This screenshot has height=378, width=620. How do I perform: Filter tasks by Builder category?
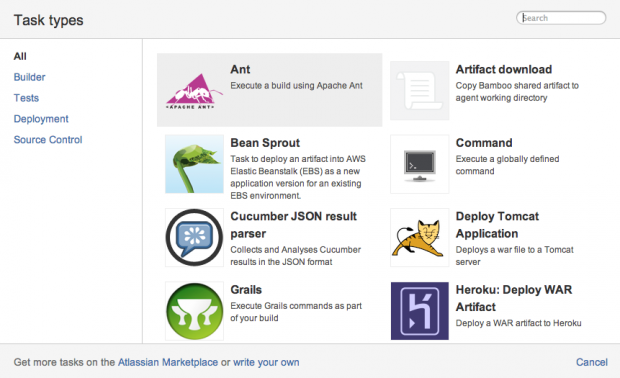pos(30,77)
